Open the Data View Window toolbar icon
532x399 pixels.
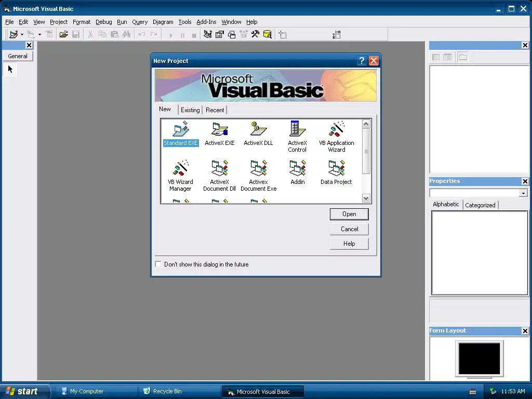(268, 35)
